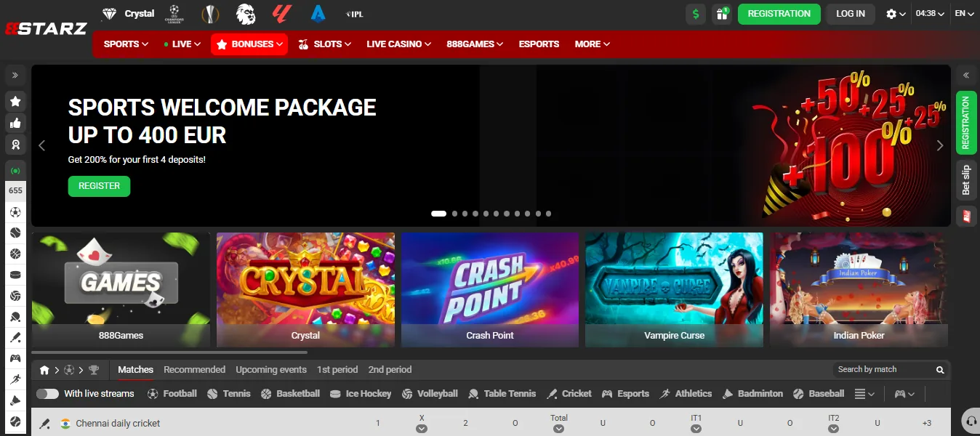Screen dimensions: 980x436
Task: Open the EN language dropdown
Action: (x=964, y=14)
